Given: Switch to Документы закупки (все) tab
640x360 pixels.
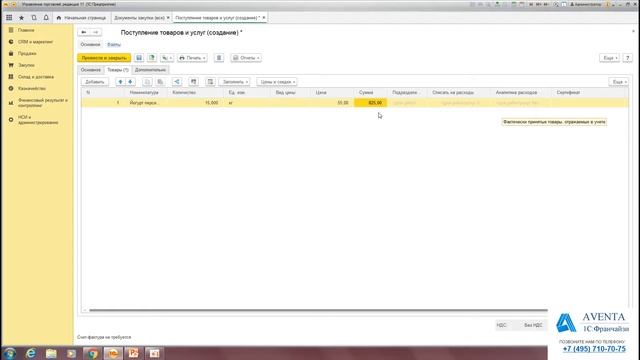Looking at the screenshot, I should [139, 18].
